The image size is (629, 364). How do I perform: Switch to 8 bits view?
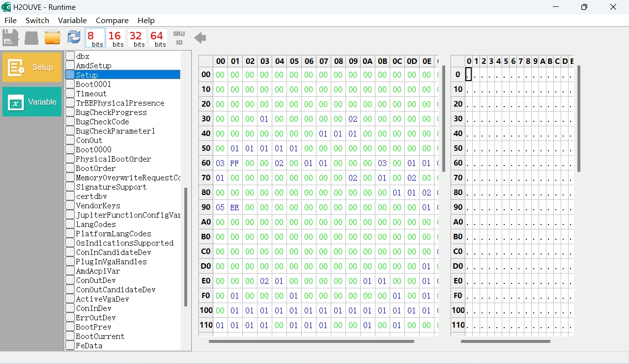click(x=95, y=38)
